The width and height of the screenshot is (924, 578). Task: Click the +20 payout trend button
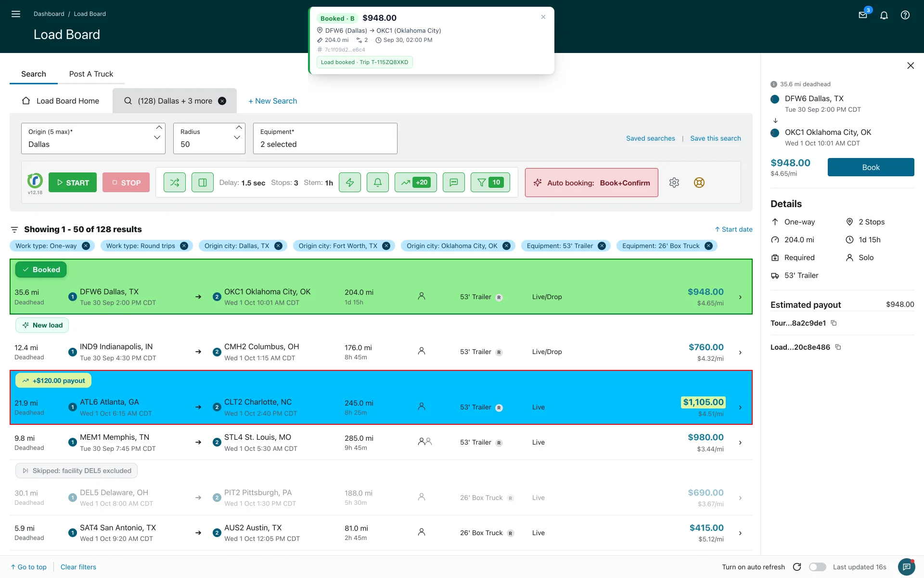[416, 183]
